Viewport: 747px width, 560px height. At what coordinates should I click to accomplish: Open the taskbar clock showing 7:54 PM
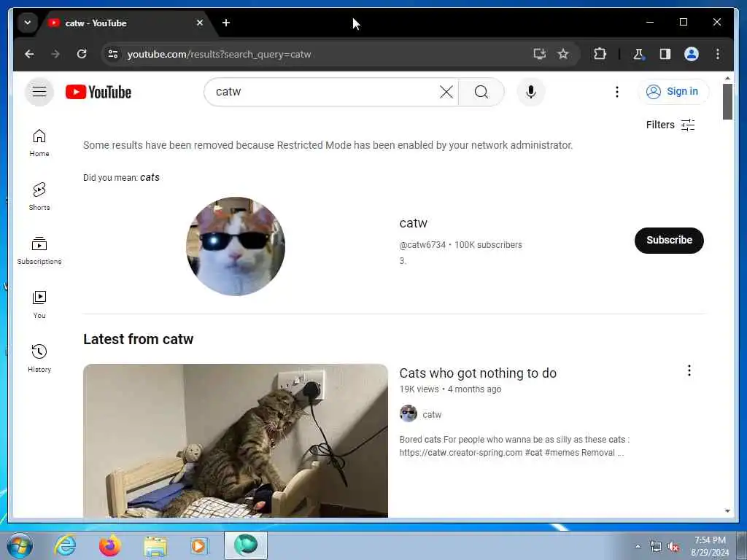tap(710, 546)
